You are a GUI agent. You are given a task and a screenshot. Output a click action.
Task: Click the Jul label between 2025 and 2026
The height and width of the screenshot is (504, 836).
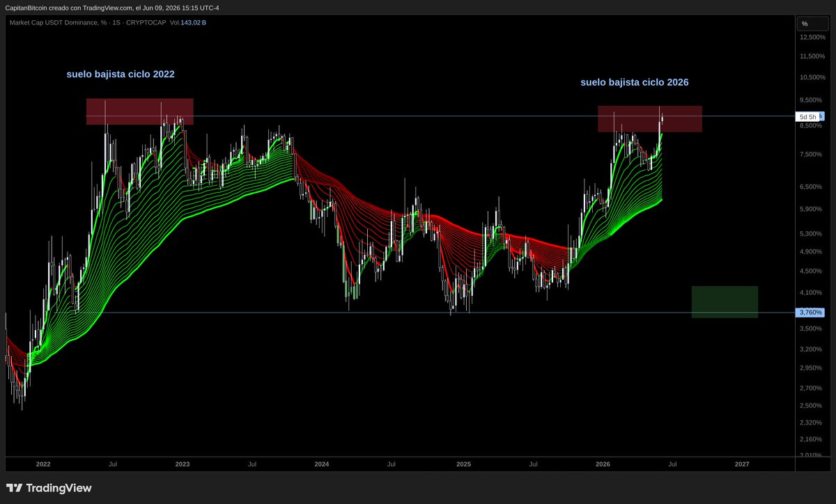pos(534,464)
